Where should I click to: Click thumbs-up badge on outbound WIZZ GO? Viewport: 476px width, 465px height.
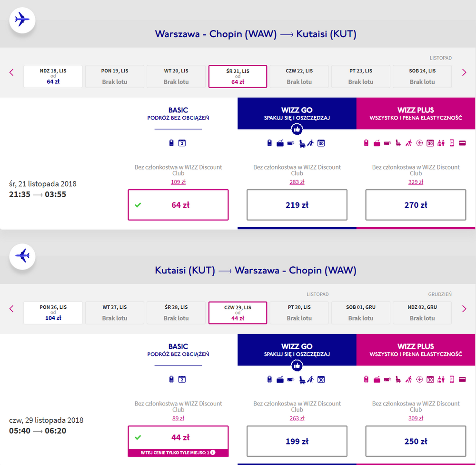[x=297, y=130]
